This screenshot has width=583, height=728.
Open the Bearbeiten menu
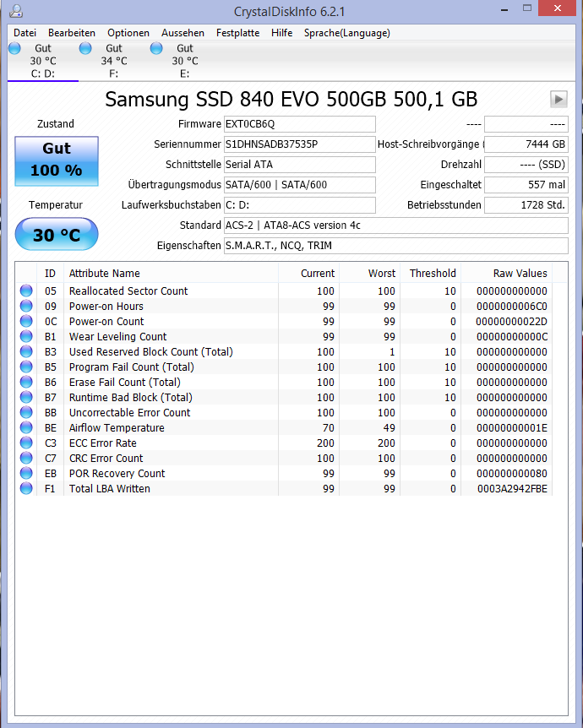[x=72, y=33]
